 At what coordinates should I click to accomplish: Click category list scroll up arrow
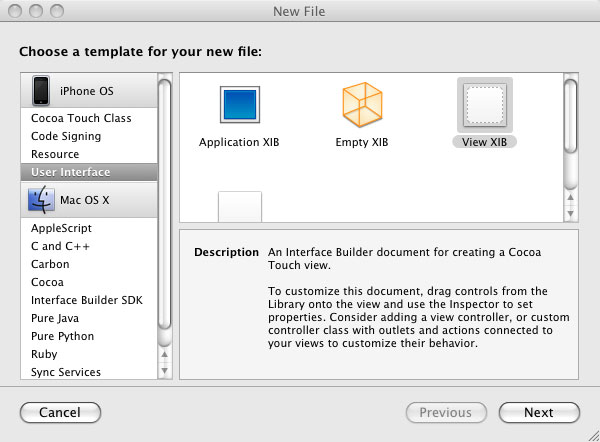pos(165,355)
